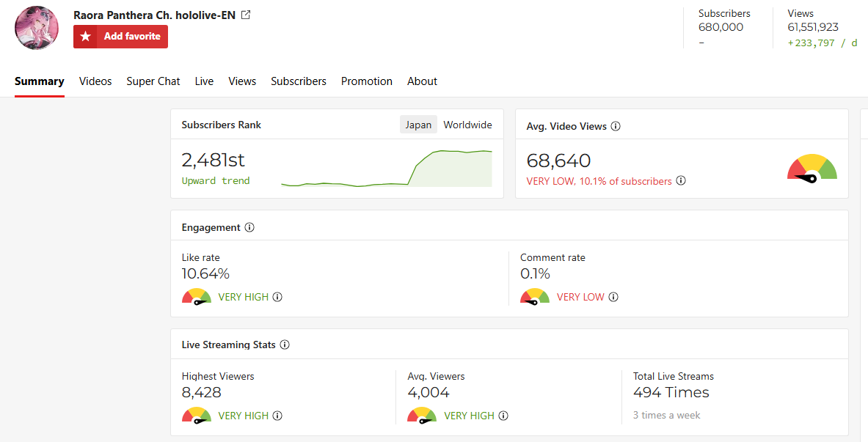Show info beside Highest Viewers VERY HIGH
Viewport: 868px width, 442px height.
[277, 416]
